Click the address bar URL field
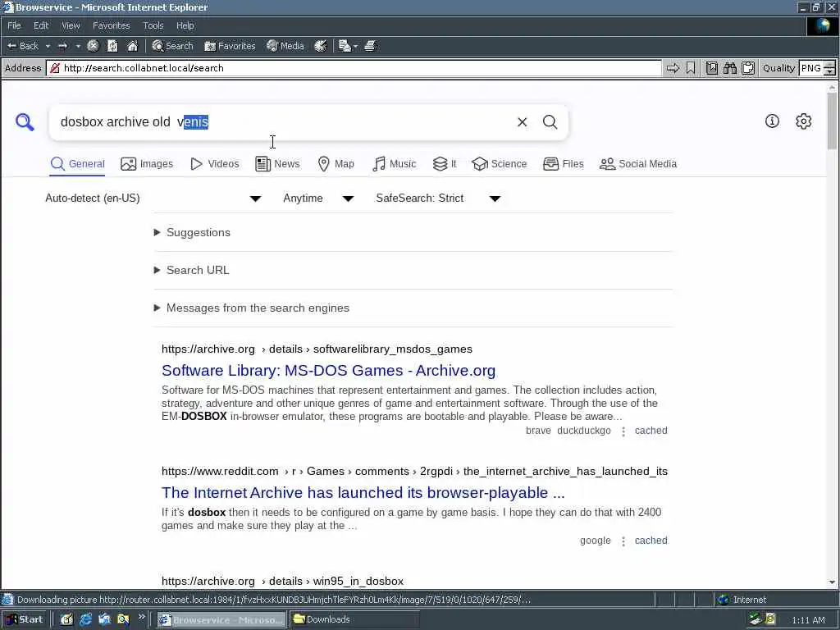840x630 pixels. coord(354,68)
